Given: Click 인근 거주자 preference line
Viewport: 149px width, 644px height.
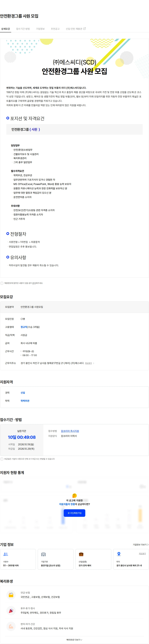Looking at the screenshot, I should click(x=19, y=219).
